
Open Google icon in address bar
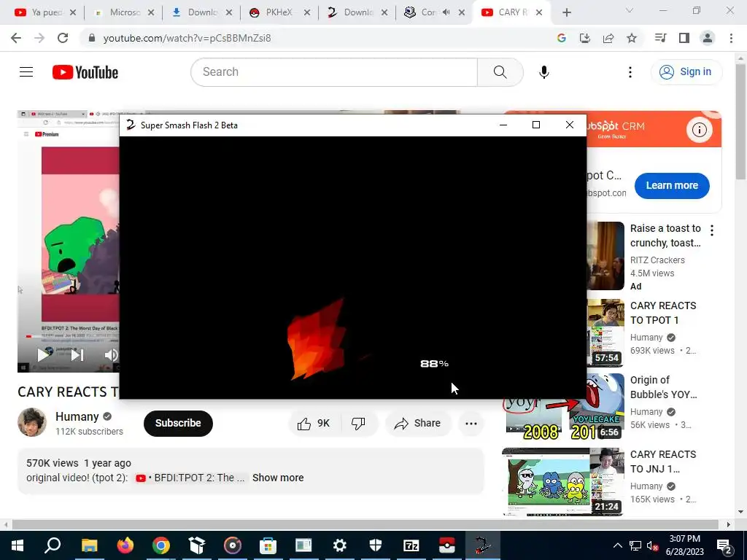pyautogui.click(x=561, y=38)
